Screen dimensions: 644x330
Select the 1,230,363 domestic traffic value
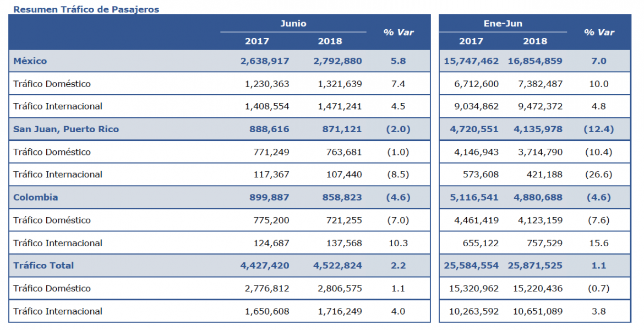tap(267, 84)
